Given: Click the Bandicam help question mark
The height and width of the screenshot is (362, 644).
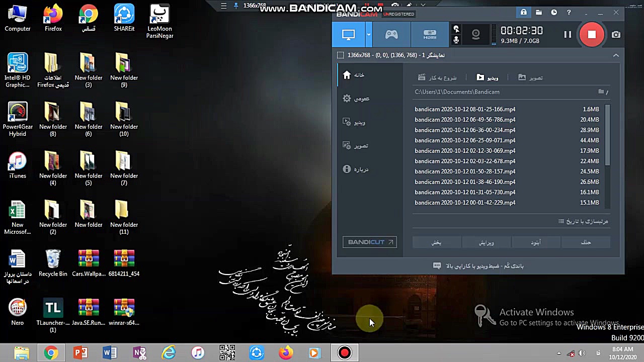Looking at the screenshot, I should [569, 13].
